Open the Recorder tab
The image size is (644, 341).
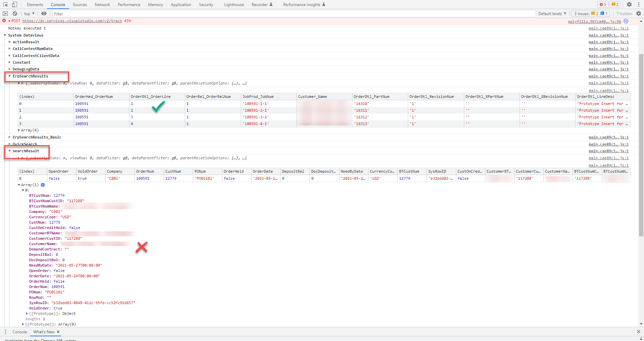coord(262,5)
